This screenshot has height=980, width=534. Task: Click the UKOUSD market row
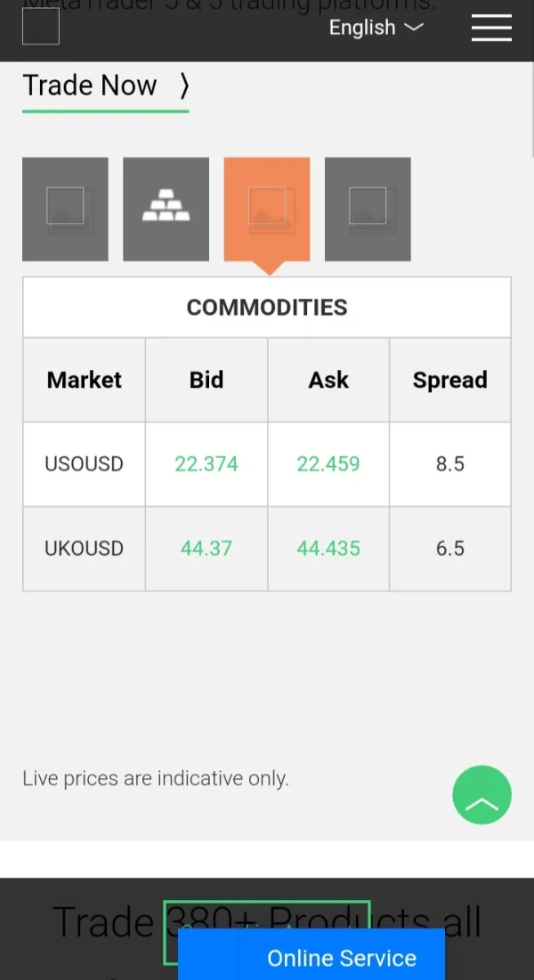tap(84, 548)
